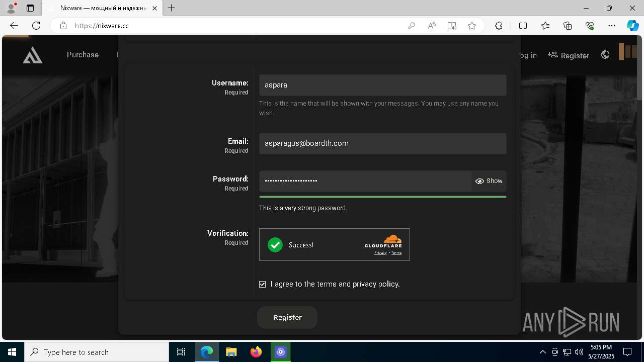The width and height of the screenshot is (644, 362).
Task: Open Collections icon
Action: [x=568, y=26]
